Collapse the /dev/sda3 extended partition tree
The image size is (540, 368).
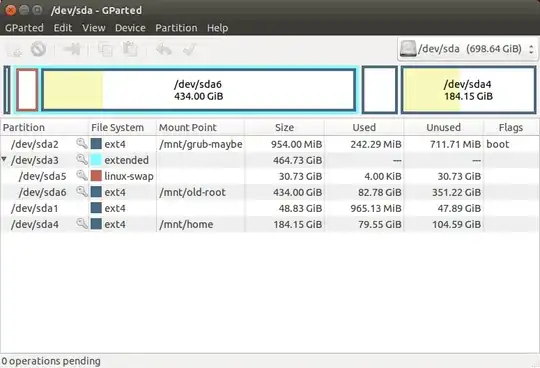click(x=4, y=159)
